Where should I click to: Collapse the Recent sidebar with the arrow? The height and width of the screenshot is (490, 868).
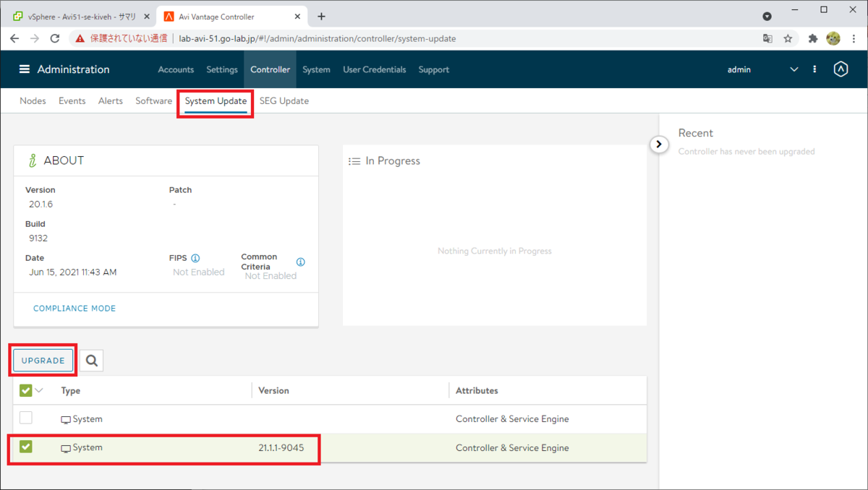[658, 144]
